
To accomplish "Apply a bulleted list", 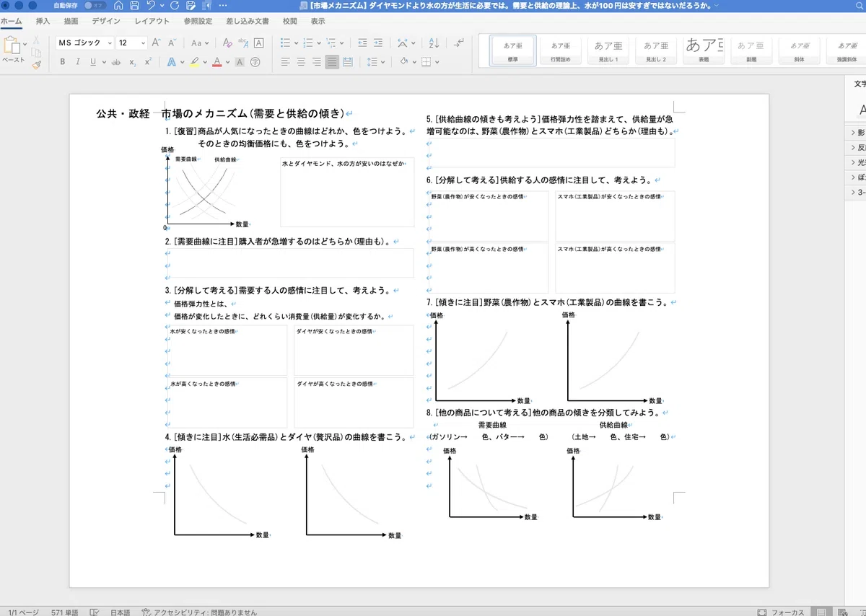I will (285, 43).
